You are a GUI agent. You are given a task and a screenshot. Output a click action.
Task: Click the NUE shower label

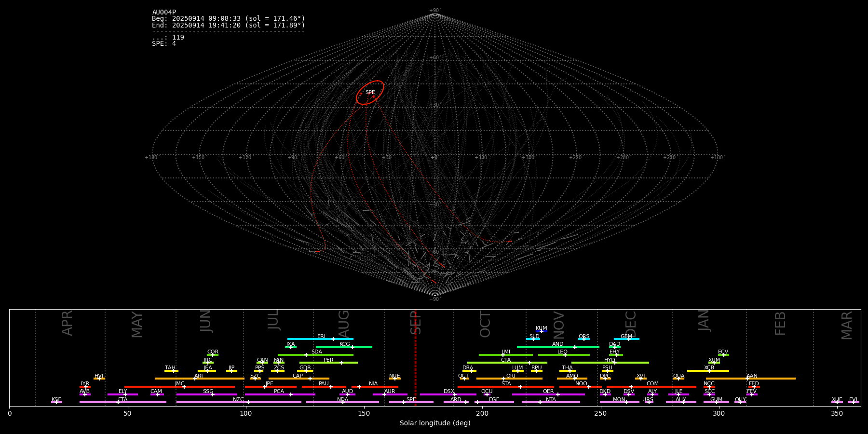tap(394, 376)
